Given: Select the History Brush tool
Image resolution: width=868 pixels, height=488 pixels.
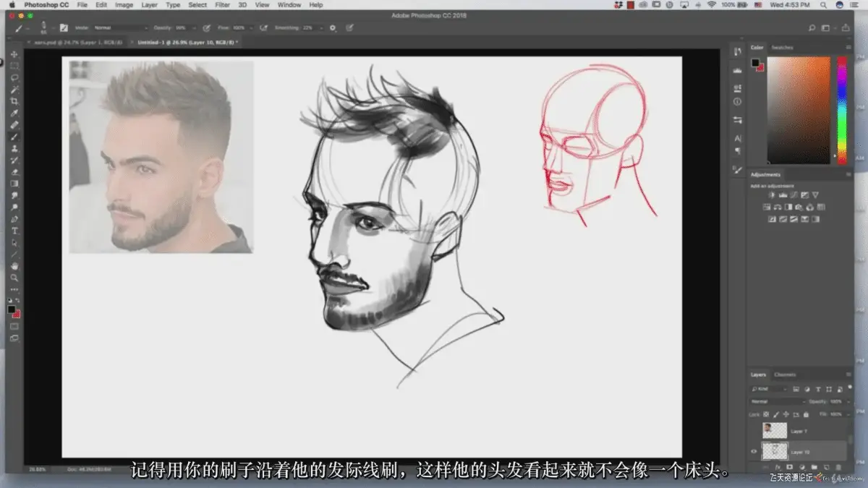Looking at the screenshot, I should pos(14,160).
